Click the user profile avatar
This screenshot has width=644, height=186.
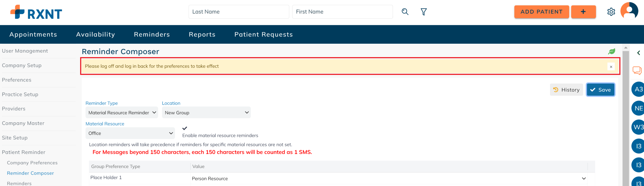[x=629, y=11]
